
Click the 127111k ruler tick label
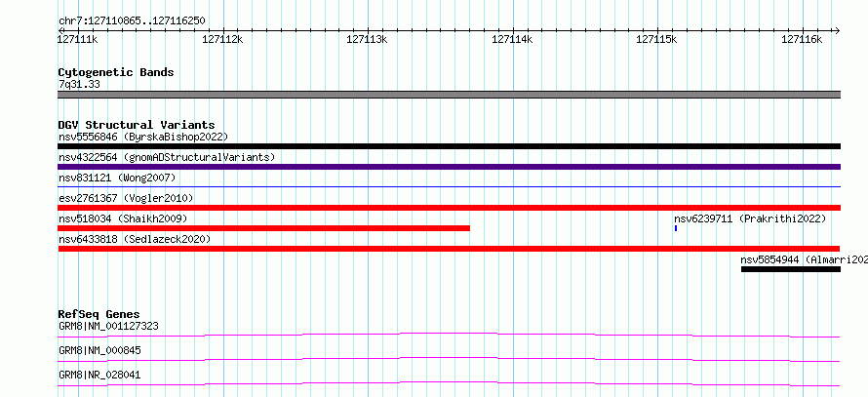click(78, 39)
